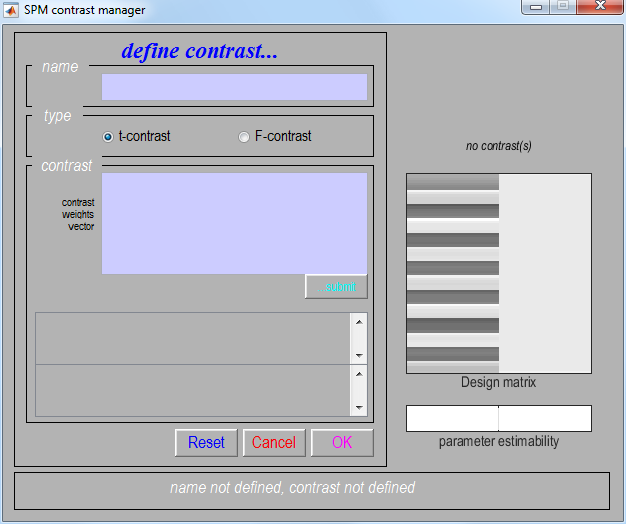Minimize the SPM contrast manager window
The image size is (626, 524).
[538, 6]
